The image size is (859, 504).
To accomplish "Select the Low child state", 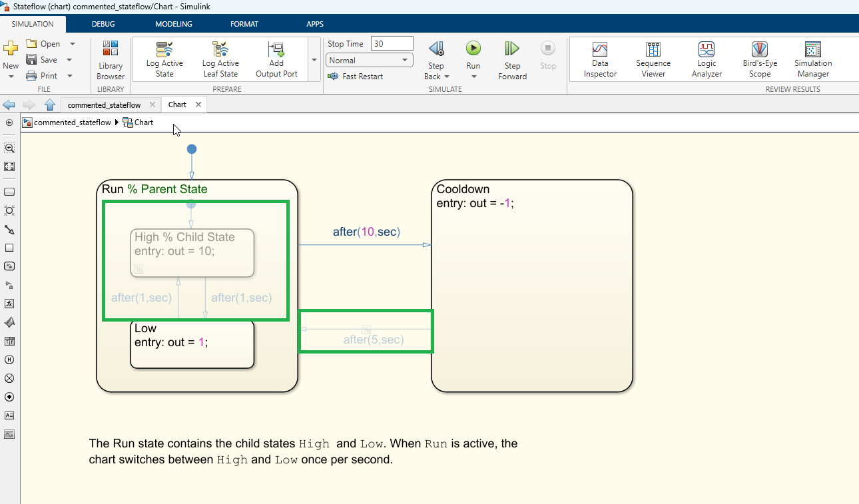I will coord(192,344).
